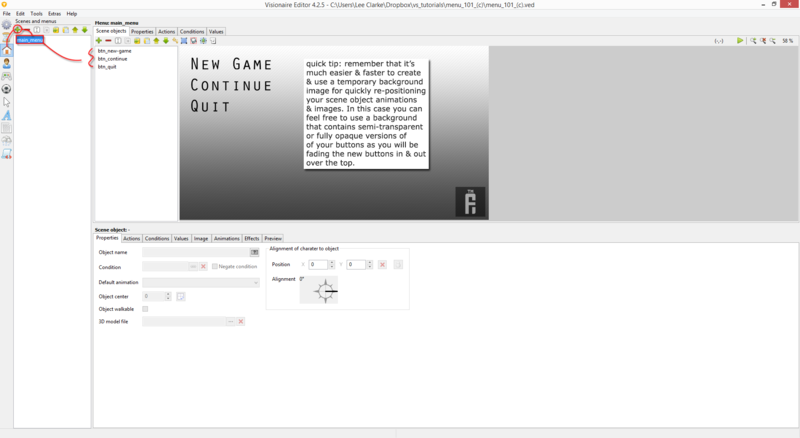800x438 pixels.
Task: Toggle the Negate condition checkbox
Action: click(x=215, y=267)
